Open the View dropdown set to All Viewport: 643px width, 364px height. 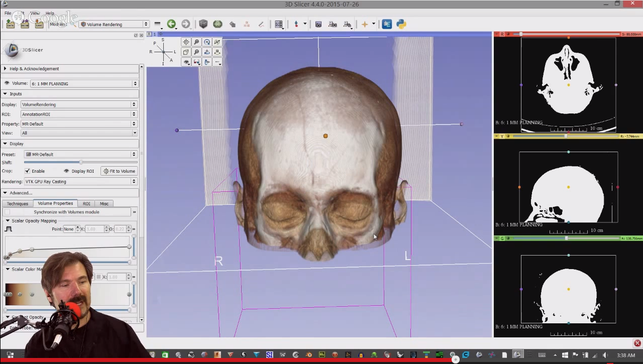point(78,133)
